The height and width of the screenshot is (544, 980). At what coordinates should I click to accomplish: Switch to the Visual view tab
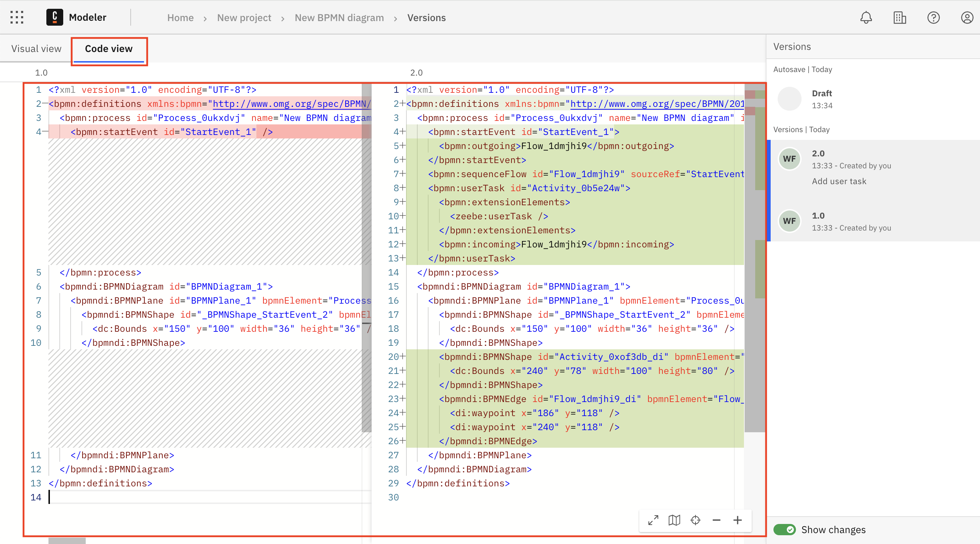[36, 48]
